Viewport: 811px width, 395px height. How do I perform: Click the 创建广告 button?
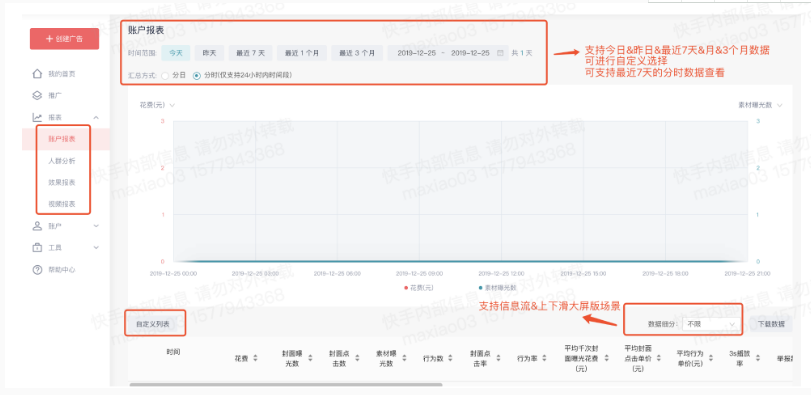65,39
